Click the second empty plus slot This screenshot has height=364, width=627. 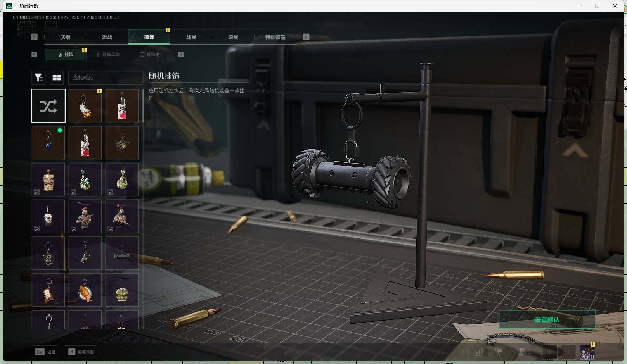click(x=568, y=352)
